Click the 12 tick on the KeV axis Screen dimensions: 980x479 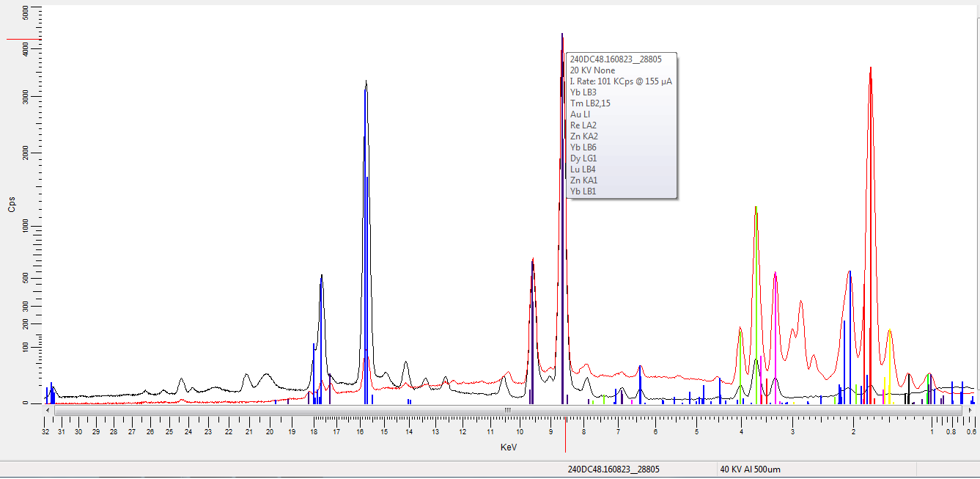pyautogui.click(x=463, y=432)
